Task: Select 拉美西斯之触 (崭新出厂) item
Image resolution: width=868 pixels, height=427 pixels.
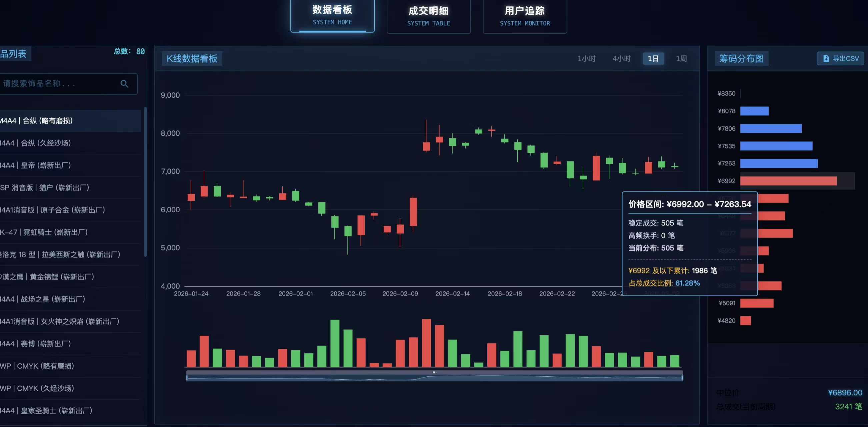Action: (70, 254)
